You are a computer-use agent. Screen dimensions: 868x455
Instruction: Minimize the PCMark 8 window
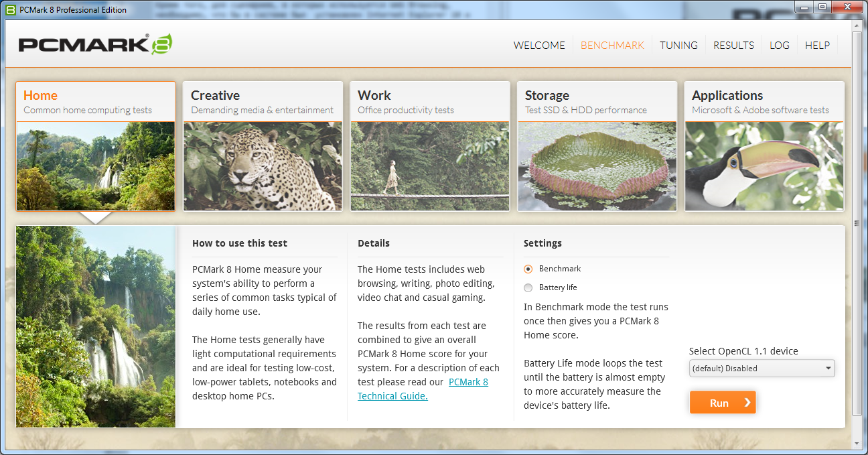pos(806,7)
